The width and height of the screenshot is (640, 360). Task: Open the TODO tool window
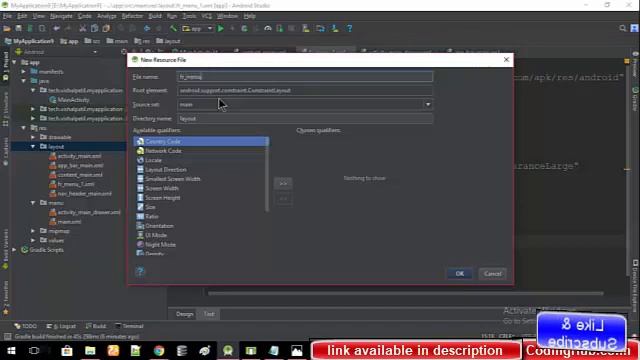tap(25, 326)
